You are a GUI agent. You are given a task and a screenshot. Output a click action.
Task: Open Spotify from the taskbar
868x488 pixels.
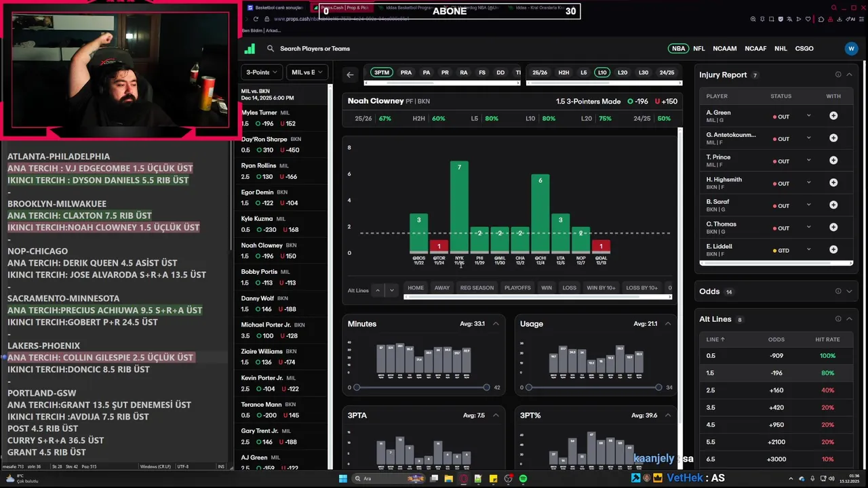click(524, 479)
